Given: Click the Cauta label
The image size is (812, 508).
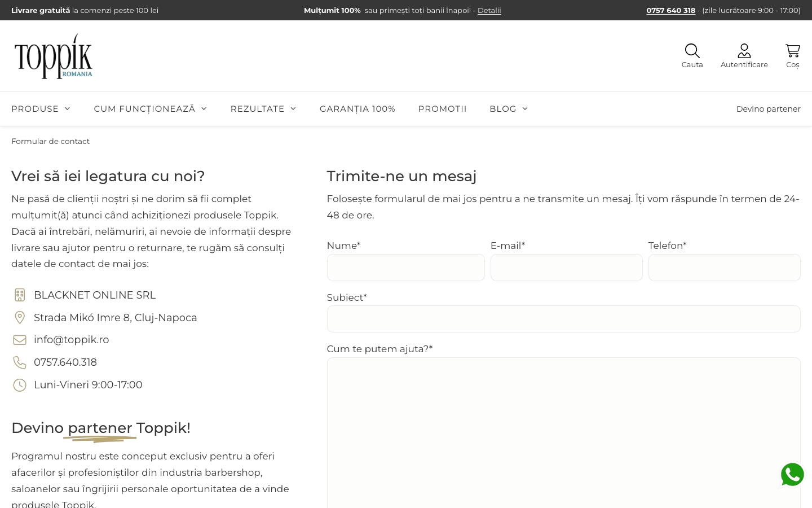Looking at the screenshot, I should pos(692,65).
